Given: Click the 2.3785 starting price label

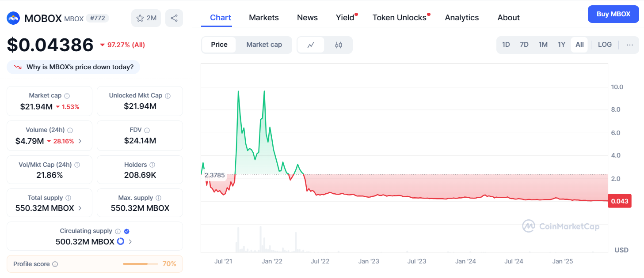Looking at the screenshot, I should [215, 175].
